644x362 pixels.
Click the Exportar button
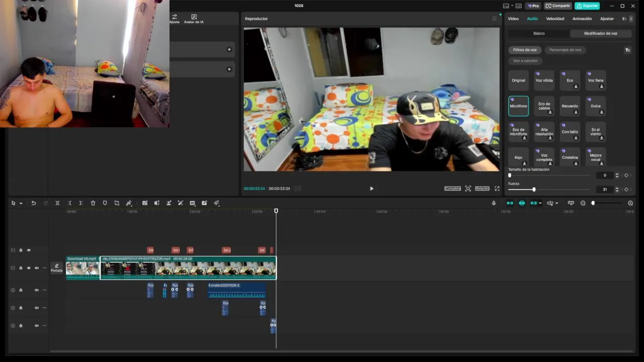click(x=587, y=6)
